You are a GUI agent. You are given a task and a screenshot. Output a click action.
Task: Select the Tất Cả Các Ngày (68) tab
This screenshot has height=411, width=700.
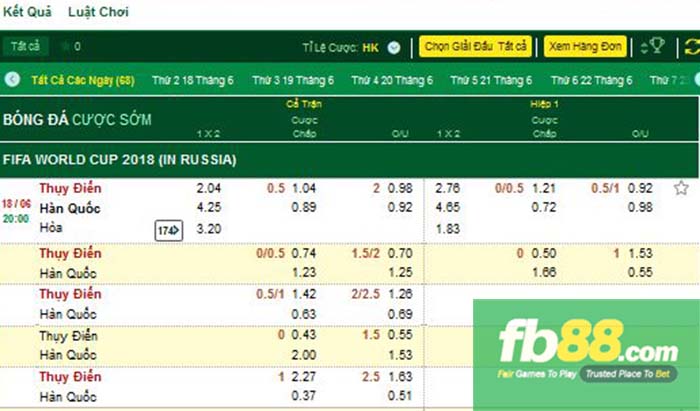pyautogui.click(x=83, y=80)
